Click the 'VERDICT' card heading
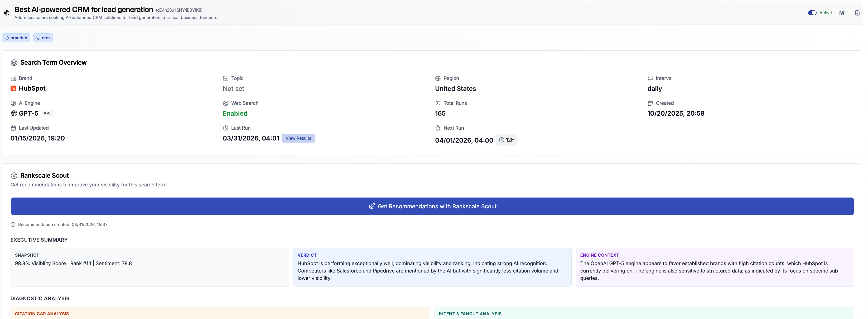This screenshot has width=868, height=319. click(x=307, y=255)
